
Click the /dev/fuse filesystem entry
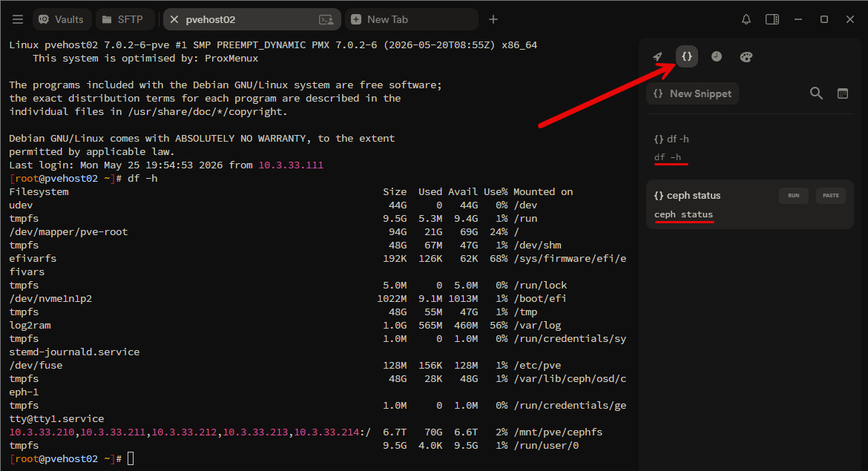tap(36, 365)
